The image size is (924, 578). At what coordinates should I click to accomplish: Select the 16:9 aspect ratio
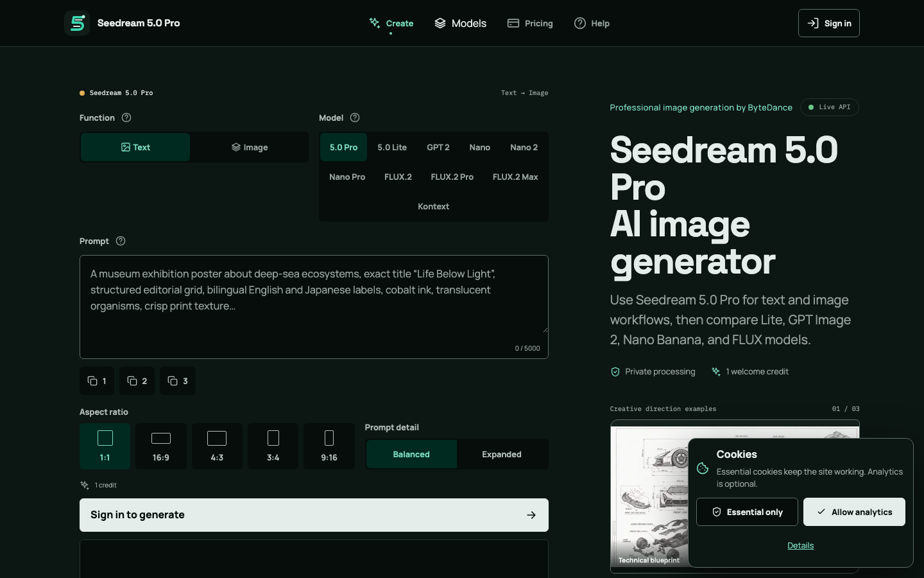(161, 446)
